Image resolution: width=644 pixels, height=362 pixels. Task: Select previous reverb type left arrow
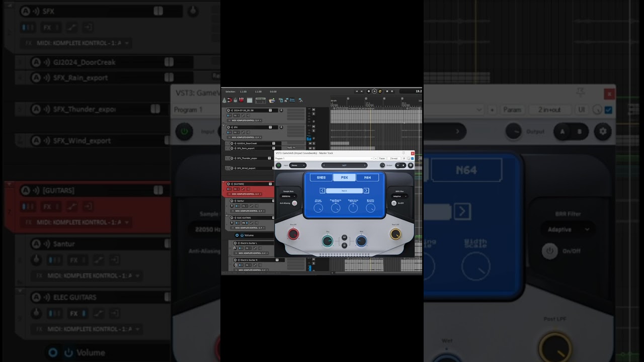pos(323,191)
